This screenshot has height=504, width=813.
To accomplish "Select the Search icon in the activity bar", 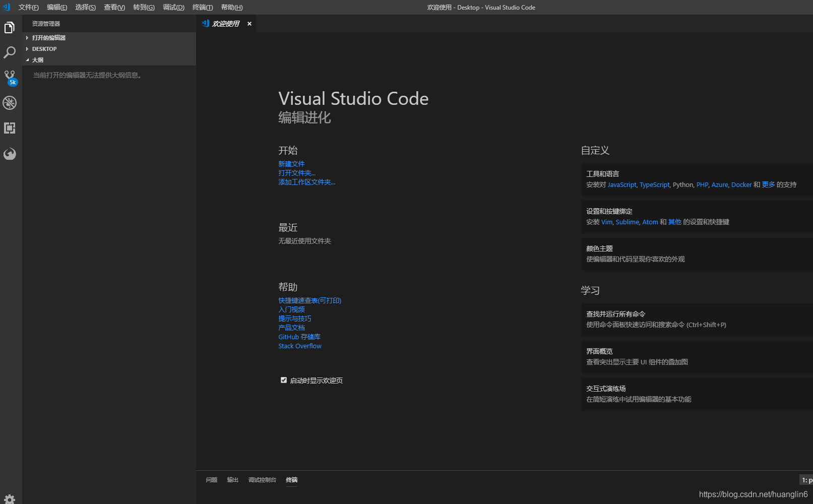I will click(10, 52).
